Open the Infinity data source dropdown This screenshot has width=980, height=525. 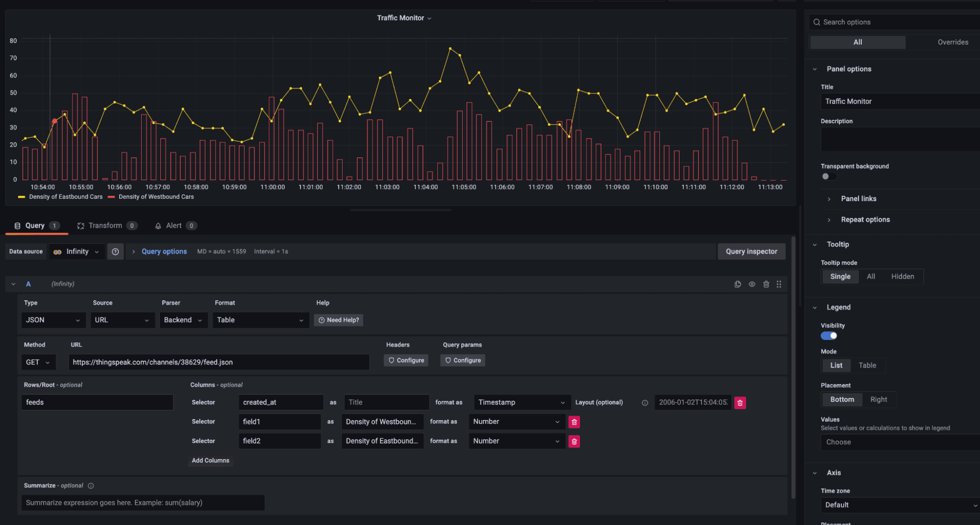click(x=77, y=251)
